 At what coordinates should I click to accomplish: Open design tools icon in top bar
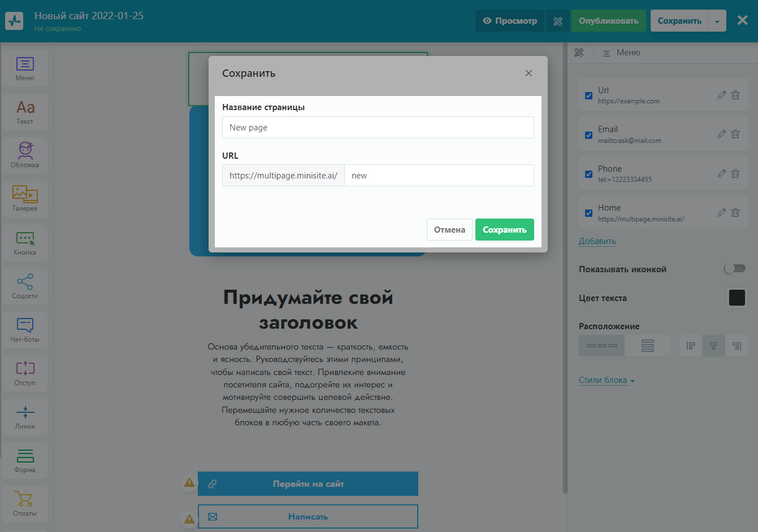tap(558, 21)
